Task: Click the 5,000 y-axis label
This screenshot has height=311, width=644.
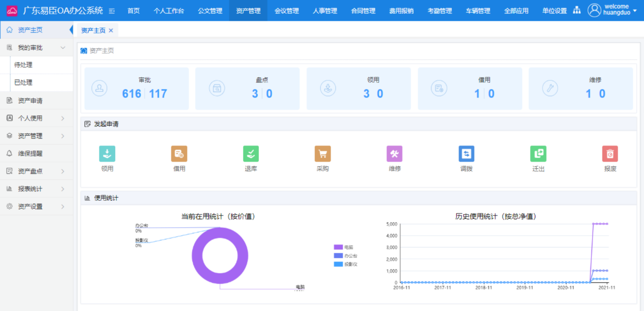Action: (391, 224)
